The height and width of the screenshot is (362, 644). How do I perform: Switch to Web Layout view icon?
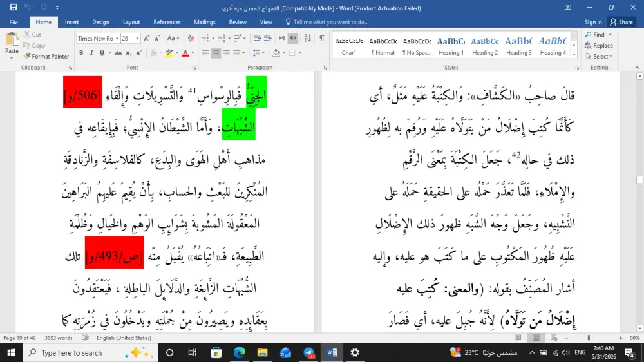[554, 338]
